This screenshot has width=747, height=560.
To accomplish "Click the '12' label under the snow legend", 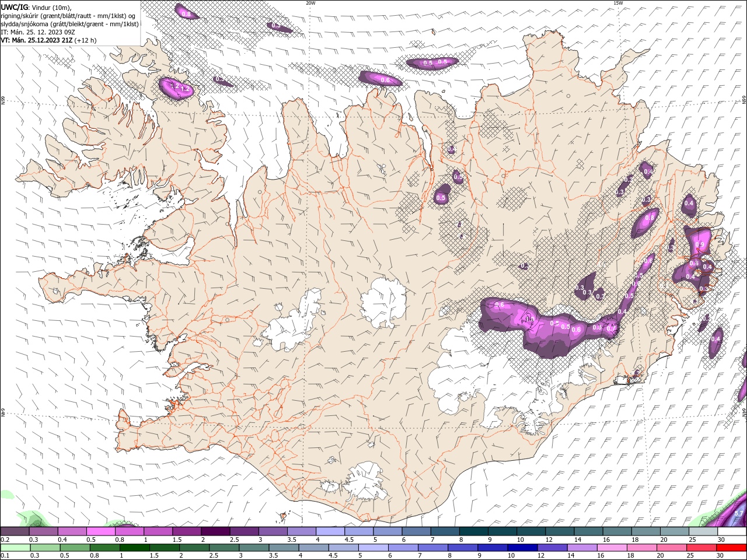I will tap(549, 540).
